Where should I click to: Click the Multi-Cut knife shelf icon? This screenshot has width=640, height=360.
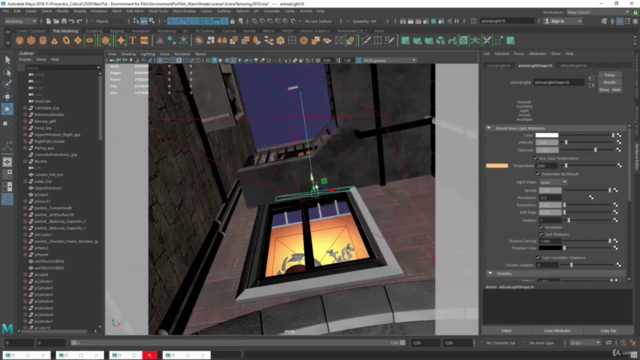366,40
